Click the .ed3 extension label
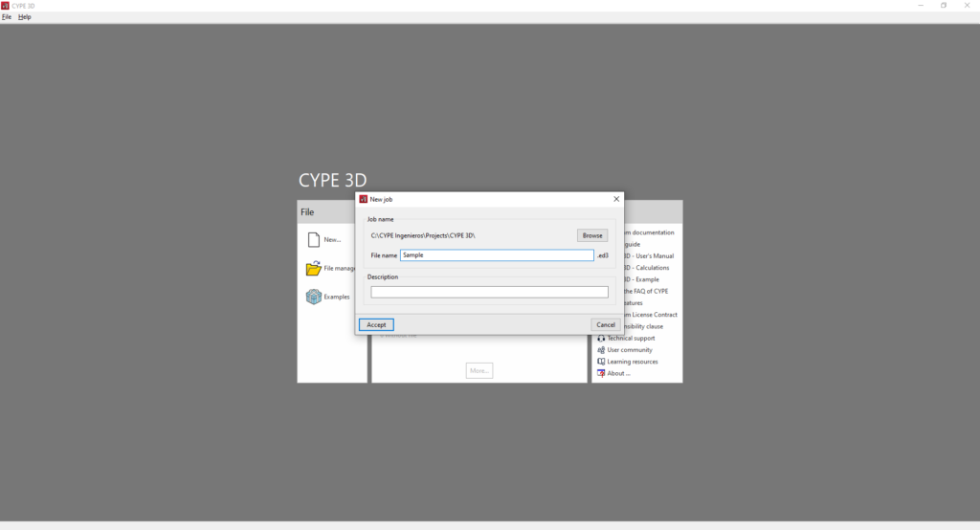This screenshot has width=980, height=530. coord(603,255)
